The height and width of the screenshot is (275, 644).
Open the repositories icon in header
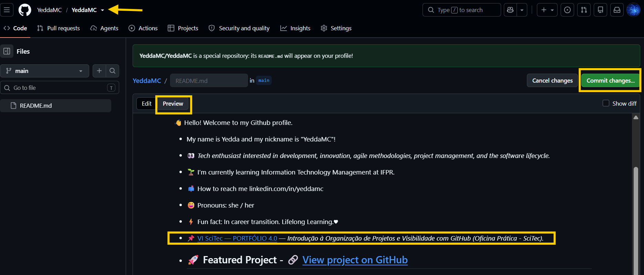coord(601,10)
